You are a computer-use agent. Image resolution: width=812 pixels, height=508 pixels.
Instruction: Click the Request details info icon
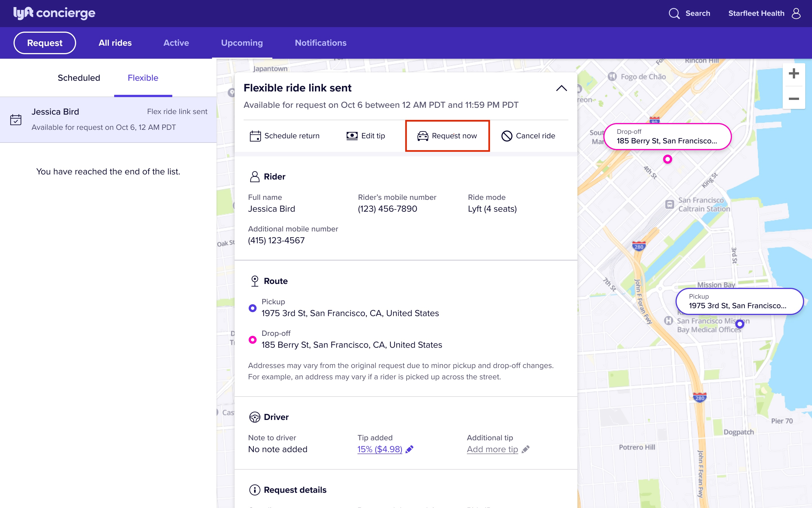click(x=255, y=490)
